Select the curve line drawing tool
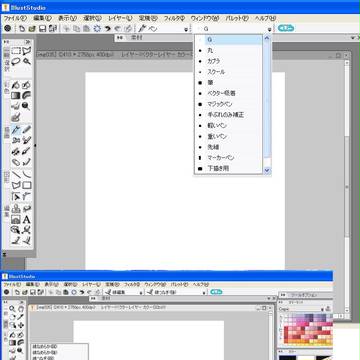This screenshot has height=360, width=360. [x=27, y=175]
